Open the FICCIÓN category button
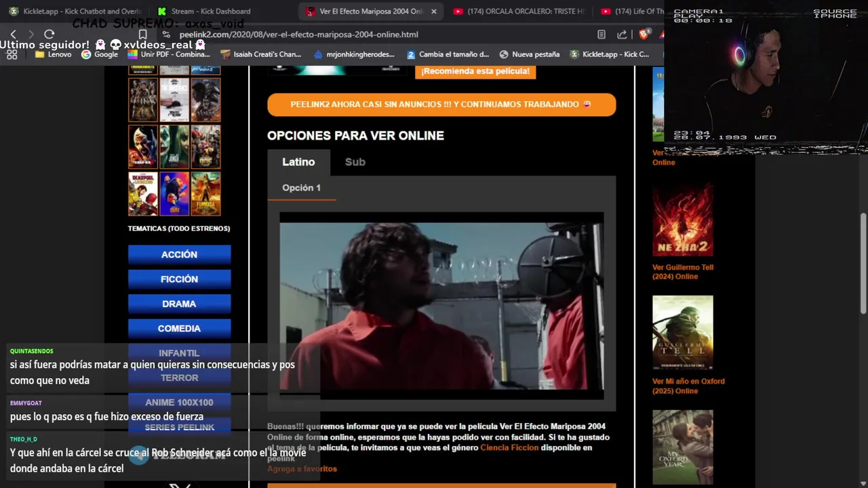868x488 pixels. point(179,279)
